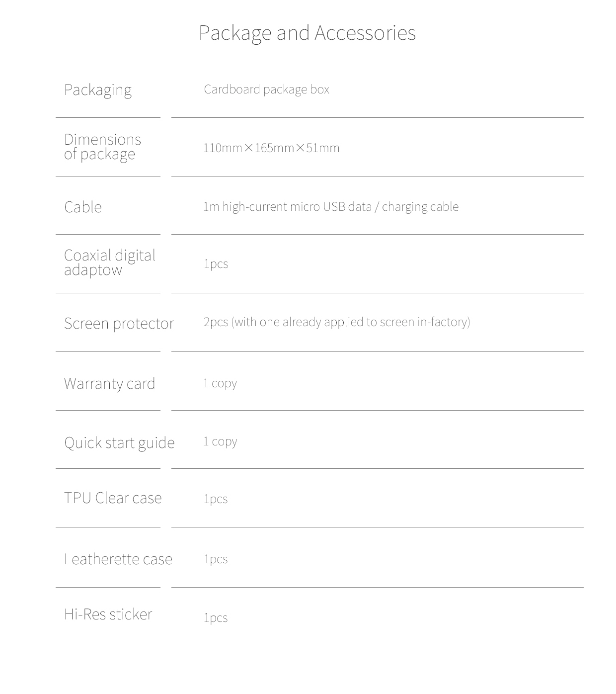
Task: Click the "Coaxial digital adaptow" label
Action: 109,262
